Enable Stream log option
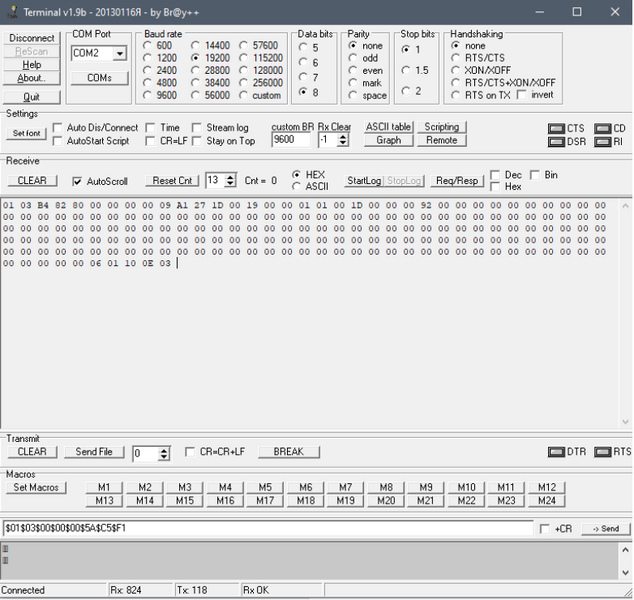This screenshot has width=634, height=600. click(x=197, y=128)
